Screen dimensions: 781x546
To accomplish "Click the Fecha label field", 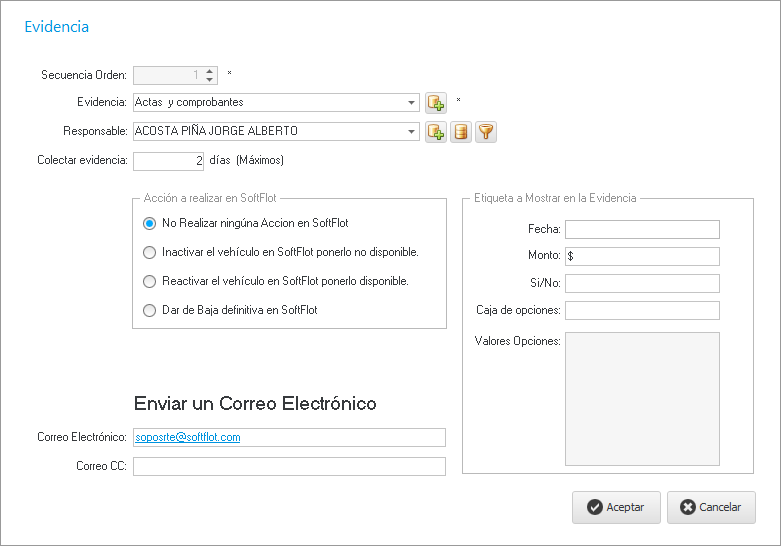I will point(642,229).
